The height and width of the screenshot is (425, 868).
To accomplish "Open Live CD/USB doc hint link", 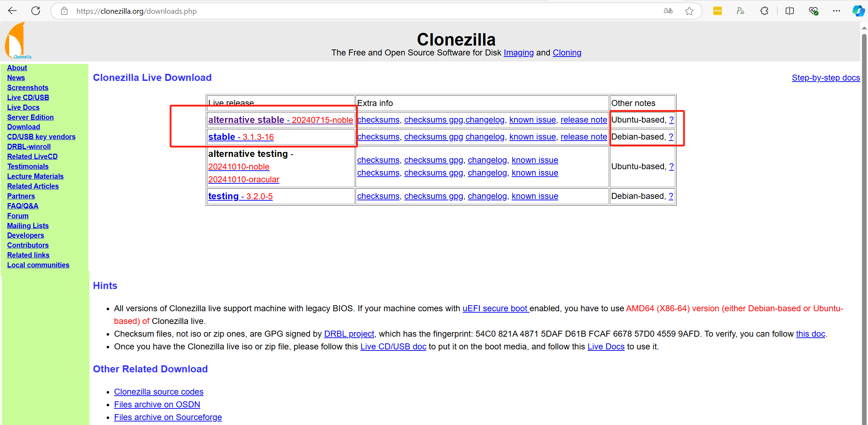I will click(393, 347).
